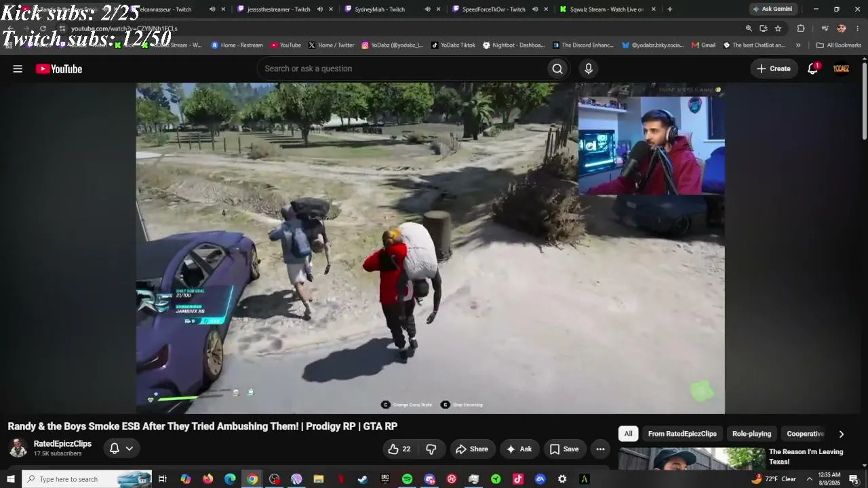The width and height of the screenshot is (868, 488).
Task: Open Home / Twitter bookmark
Action: pyautogui.click(x=331, y=45)
